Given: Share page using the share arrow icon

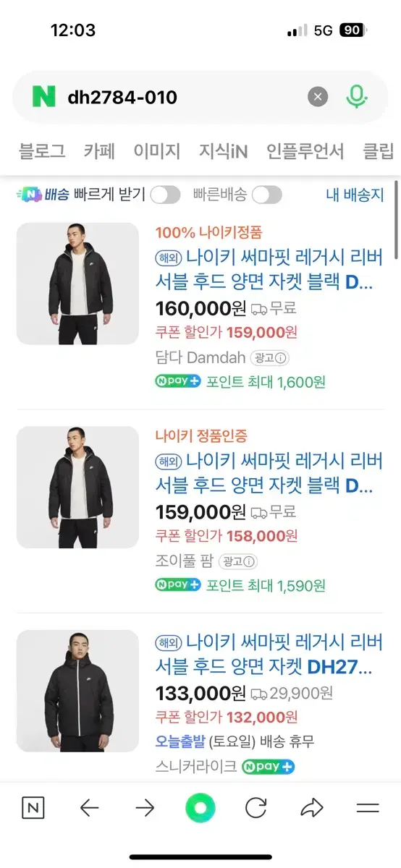Looking at the screenshot, I should click(312, 808).
